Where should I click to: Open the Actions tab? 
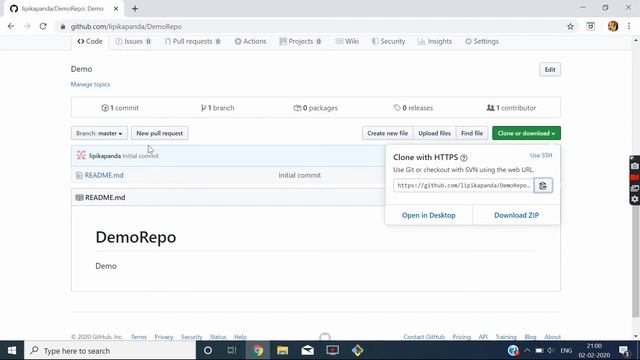point(250,42)
